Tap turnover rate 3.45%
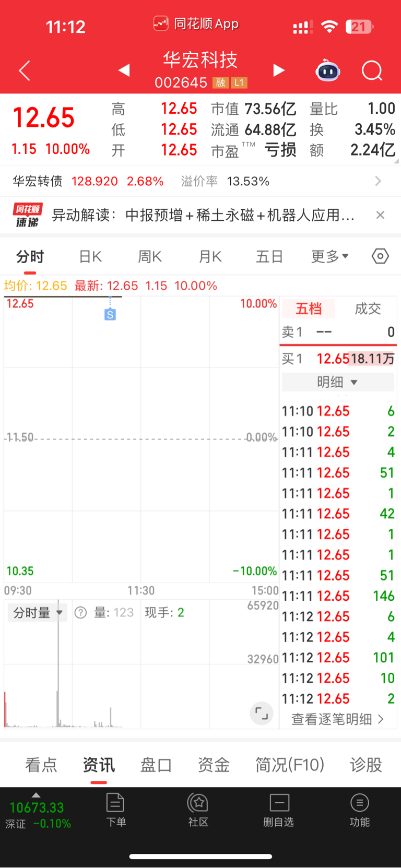The height and width of the screenshot is (868, 401). (x=374, y=129)
